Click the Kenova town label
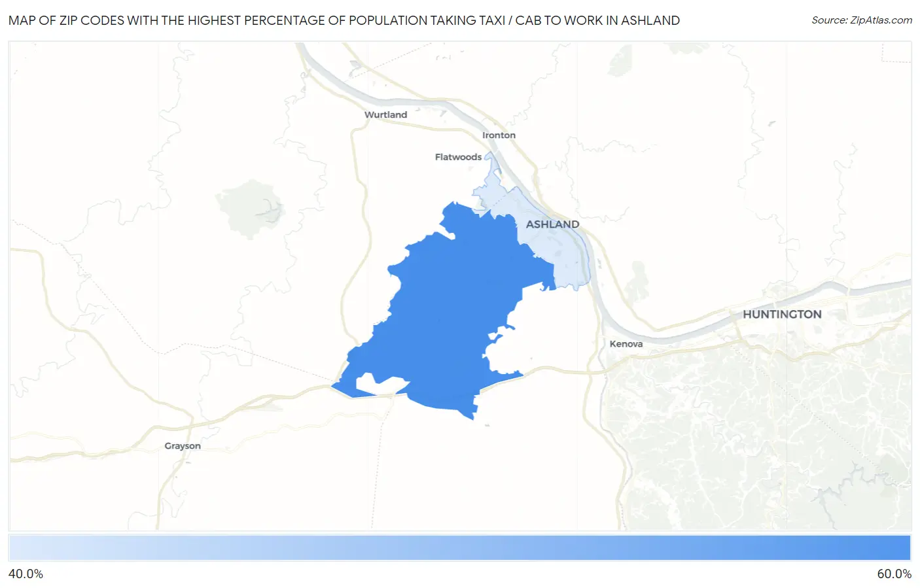The image size is (920, 588). click(626, 344)
